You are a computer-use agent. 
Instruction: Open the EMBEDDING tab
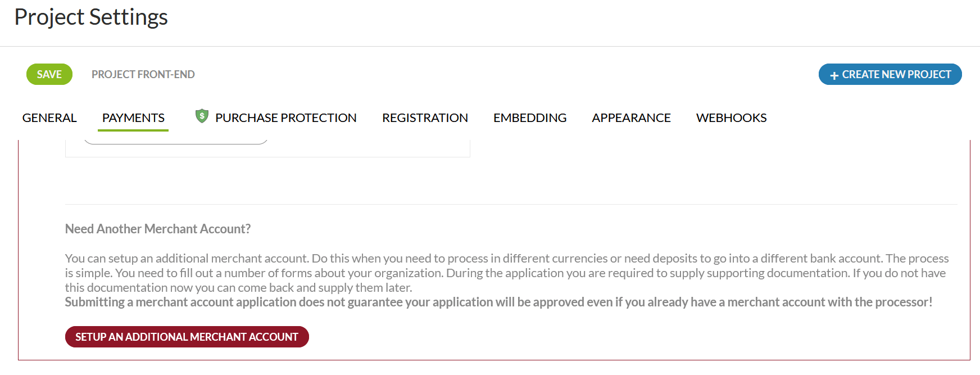click(530, 118)
